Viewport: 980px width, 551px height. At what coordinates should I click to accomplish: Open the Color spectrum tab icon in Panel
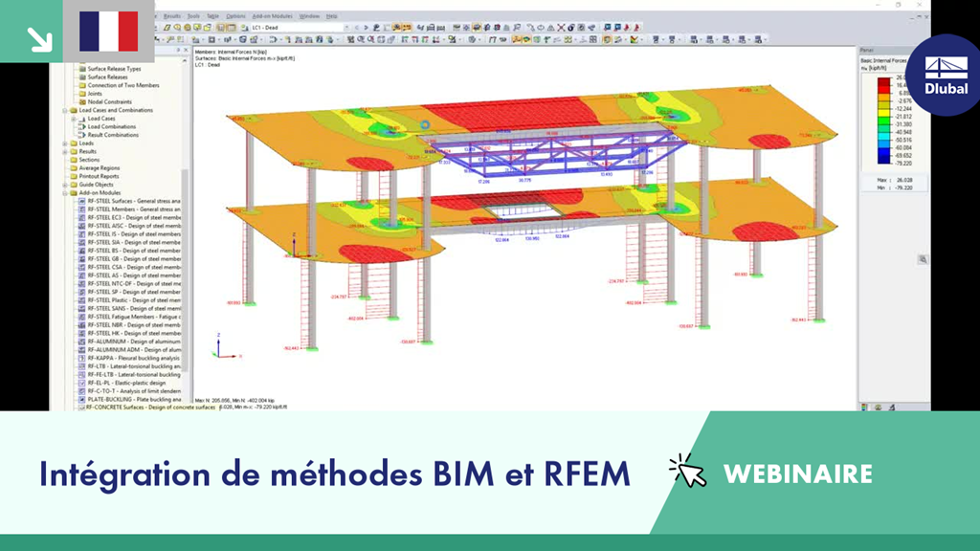pyautogui.click(x=865, y=408)
